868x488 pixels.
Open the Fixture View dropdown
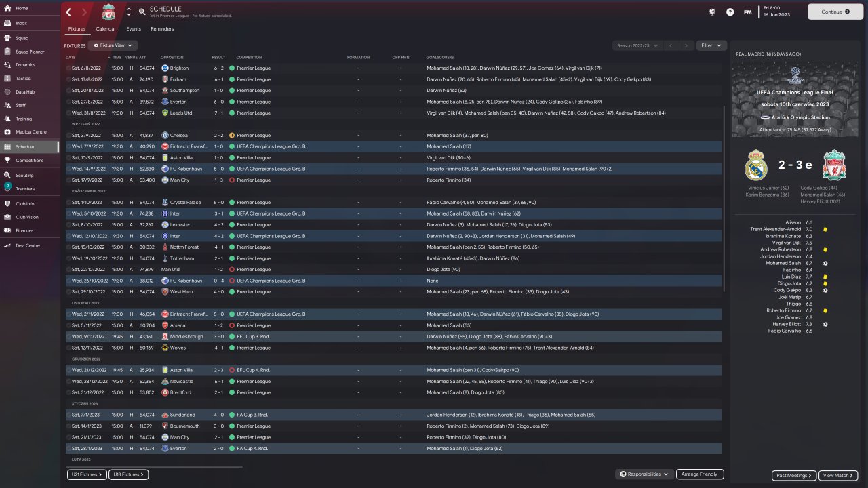coord(113,45)
